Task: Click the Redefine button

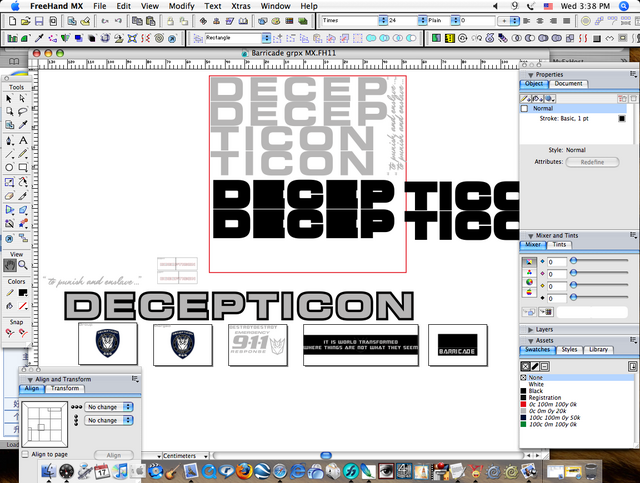Action: pos(592,161)
